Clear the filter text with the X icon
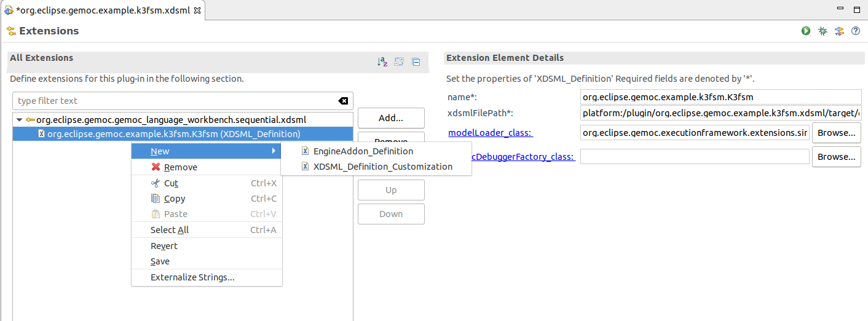 pyautogui.click(x=343, y=101)
